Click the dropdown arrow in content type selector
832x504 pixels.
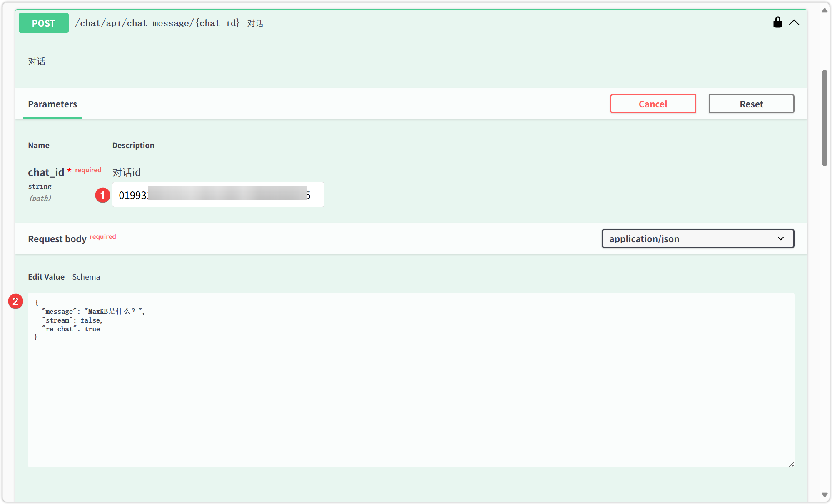pyautogui.click(x=781, y=239)
